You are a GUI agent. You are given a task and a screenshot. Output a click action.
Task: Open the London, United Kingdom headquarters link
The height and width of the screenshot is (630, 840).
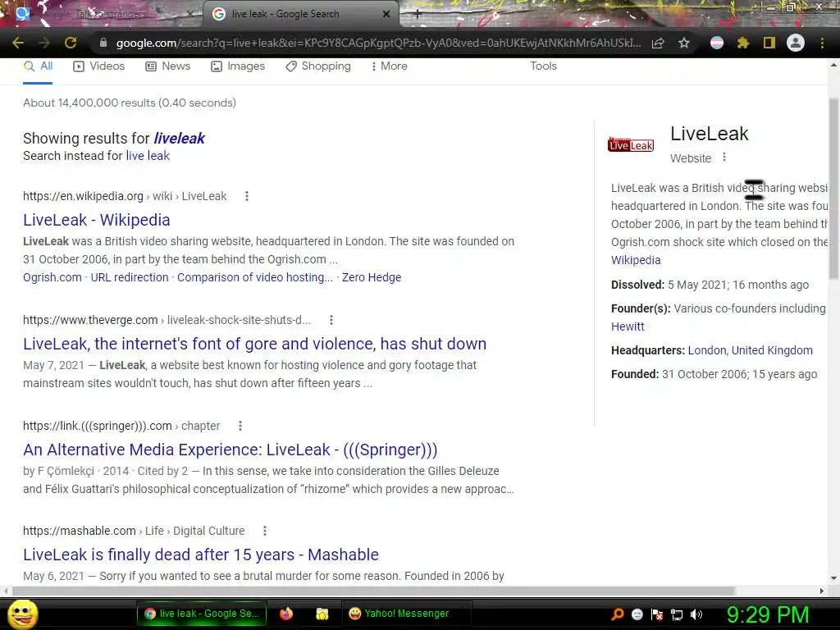pos(750,350)
